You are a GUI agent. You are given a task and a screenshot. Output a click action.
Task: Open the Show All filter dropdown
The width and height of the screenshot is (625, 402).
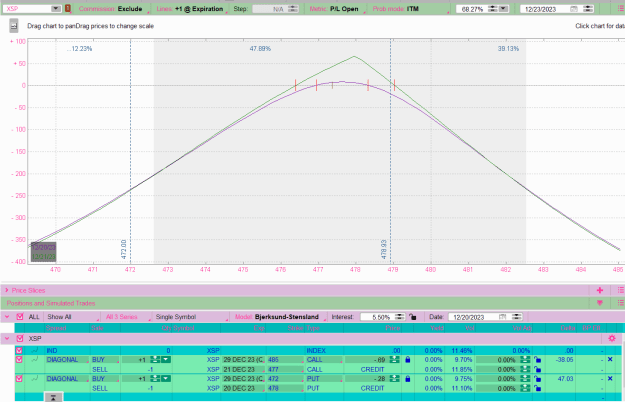pyautogui.click(x=72, y=317)
